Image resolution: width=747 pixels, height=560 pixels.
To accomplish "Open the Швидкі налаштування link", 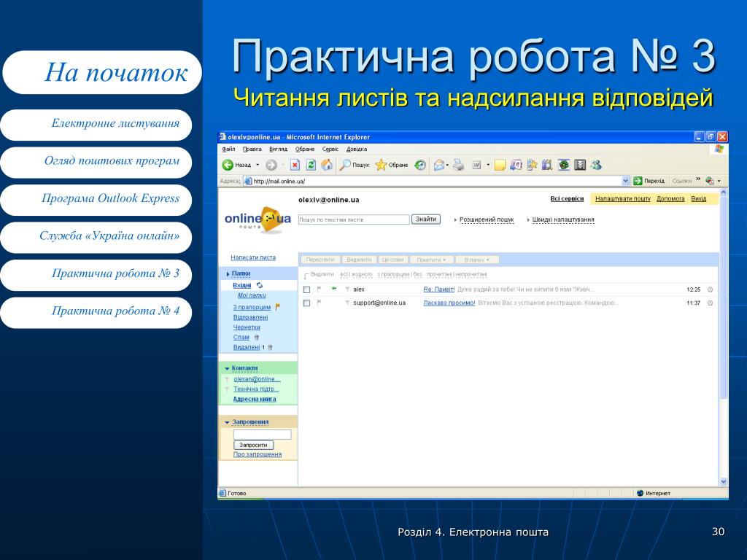I will [563, 219].
